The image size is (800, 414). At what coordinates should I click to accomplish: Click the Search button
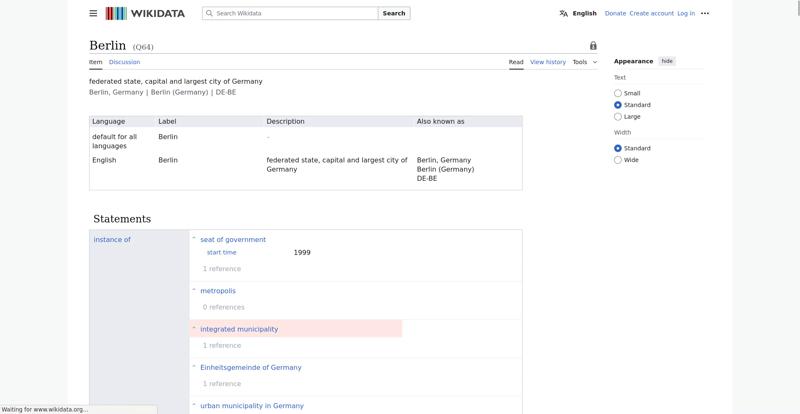394,13
